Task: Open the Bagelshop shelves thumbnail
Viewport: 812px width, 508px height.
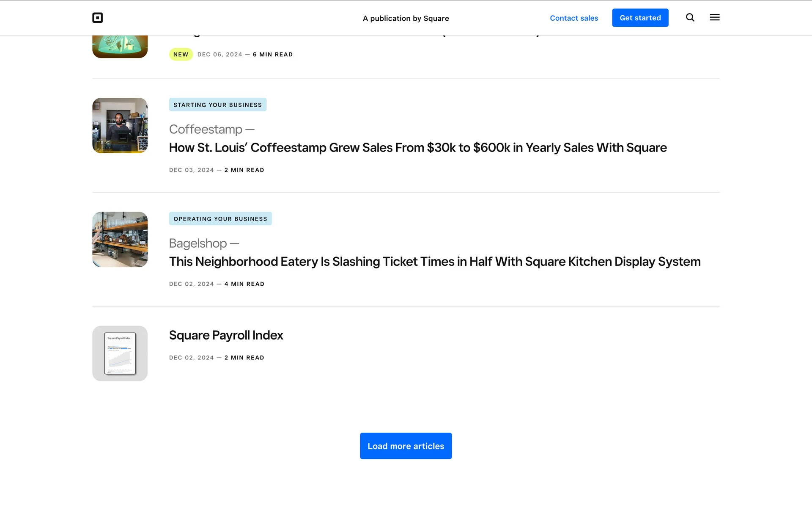Action: tap(120, 239)
